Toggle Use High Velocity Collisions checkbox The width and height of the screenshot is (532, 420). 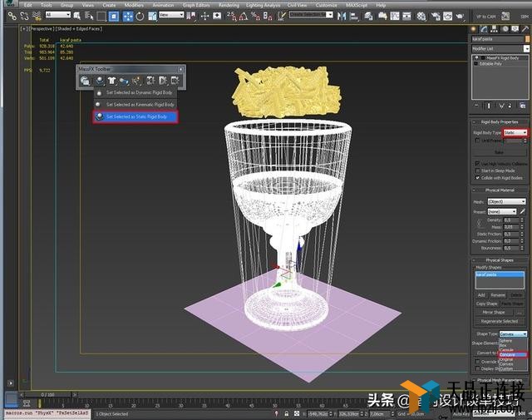pyautogui.click(x=477, y=163)
